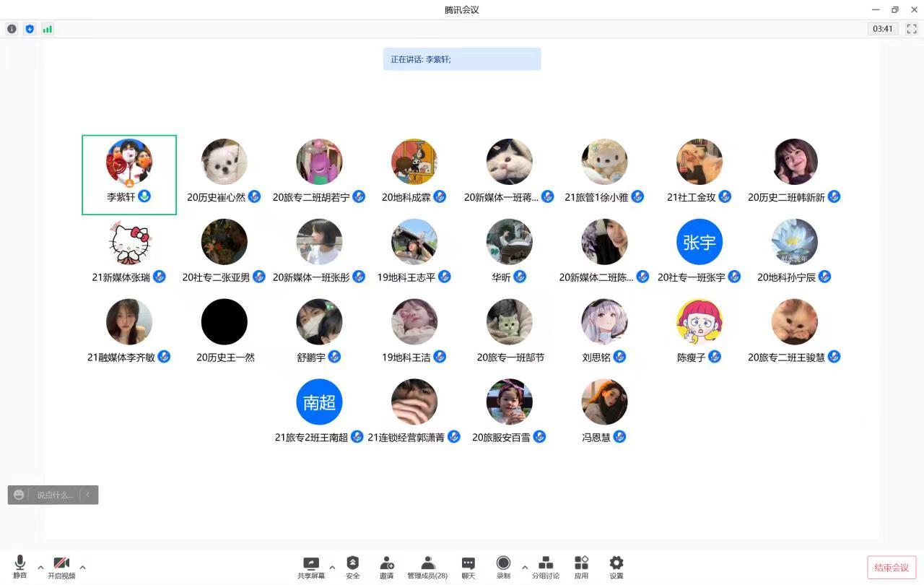Open the meeting info icon

pos(12,29)
